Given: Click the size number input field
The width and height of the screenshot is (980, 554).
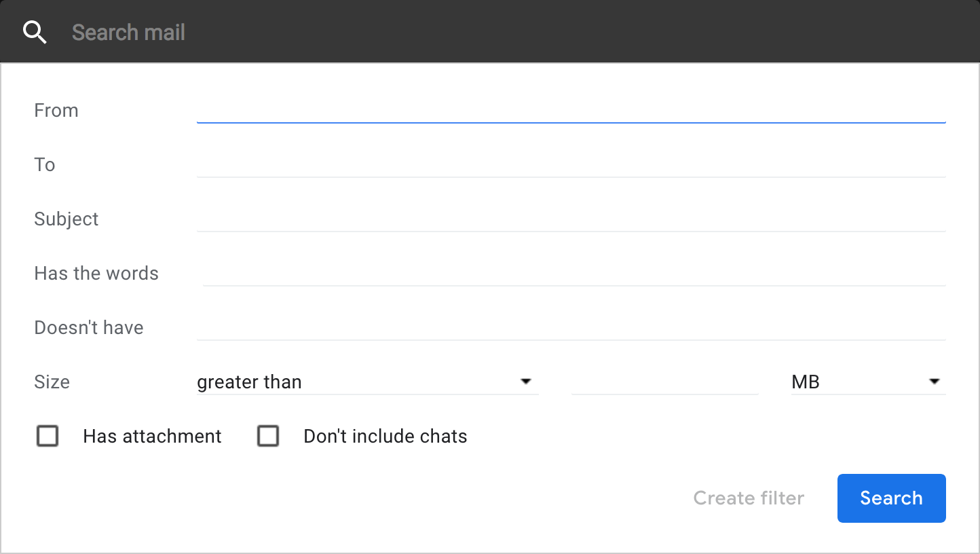Looking at the screenshot, I should pyautogui.click(x=664, y=382).
